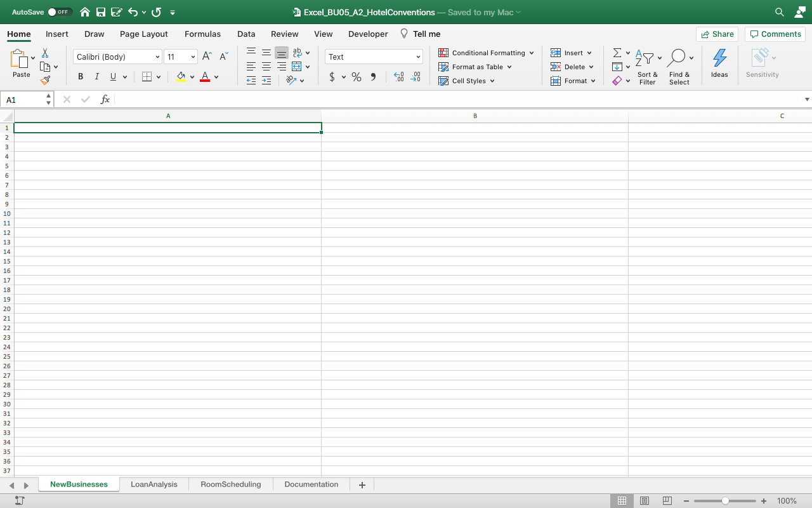Open Sort & Filter

pyautogui.click(x=648, y=67)
